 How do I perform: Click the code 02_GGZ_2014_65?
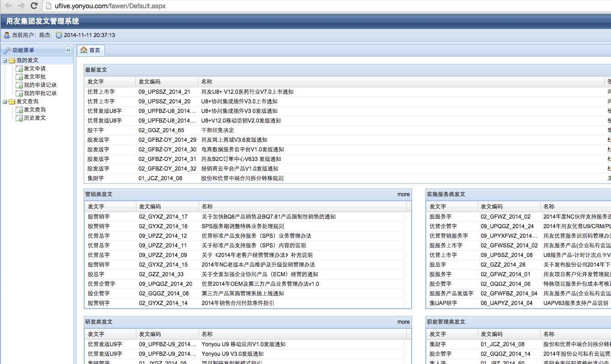[x=161, y=130]
